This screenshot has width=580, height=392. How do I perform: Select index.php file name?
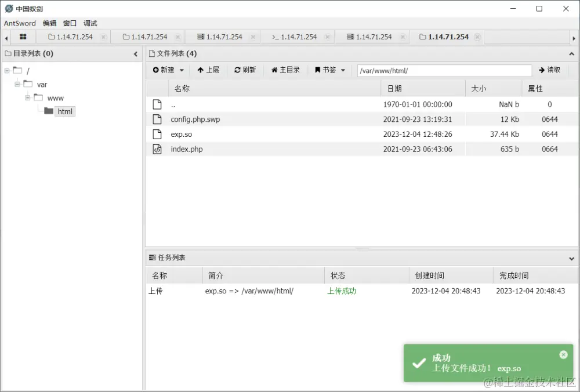point(187,149)
